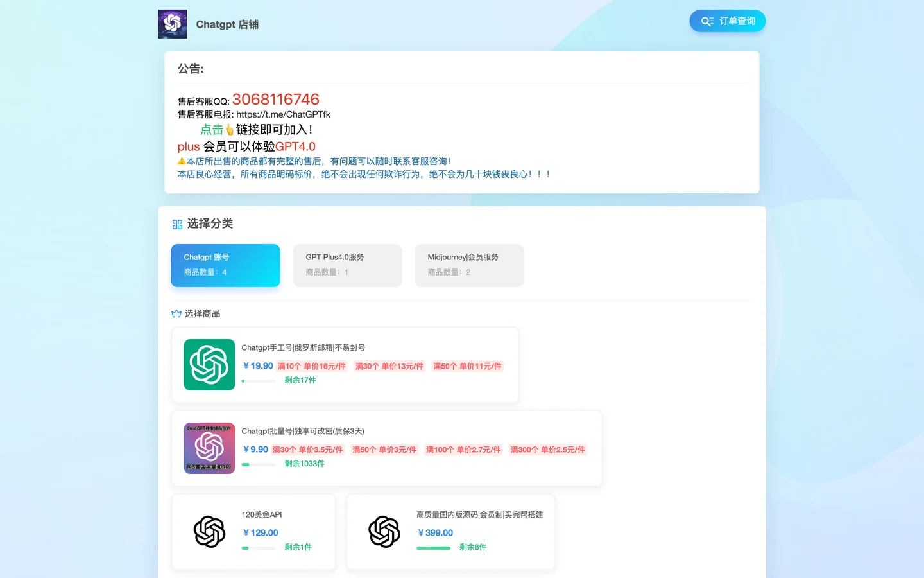The height and width of the screenshot is (578, 924).
Task: Click the 剩余17件 stock label
Action: (x=300, y=380)
